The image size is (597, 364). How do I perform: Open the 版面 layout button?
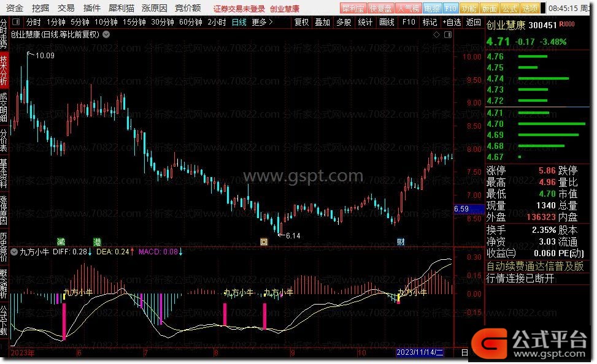pos(489,9)
